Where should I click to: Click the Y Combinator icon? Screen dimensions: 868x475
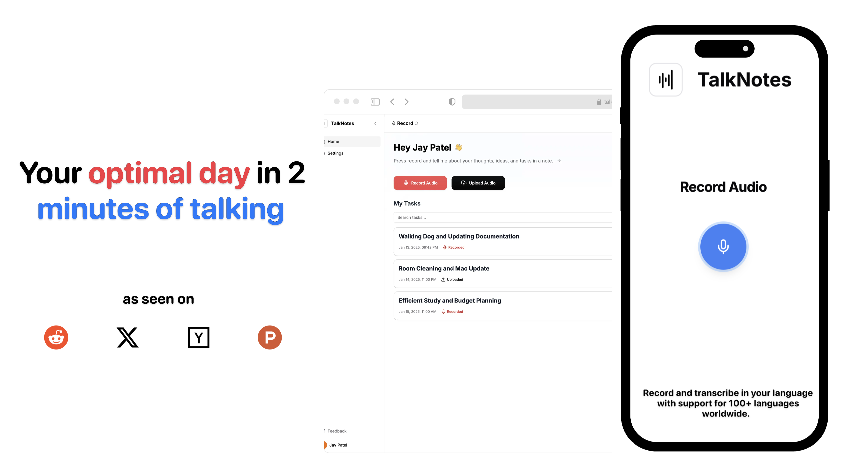pos(199,338)
